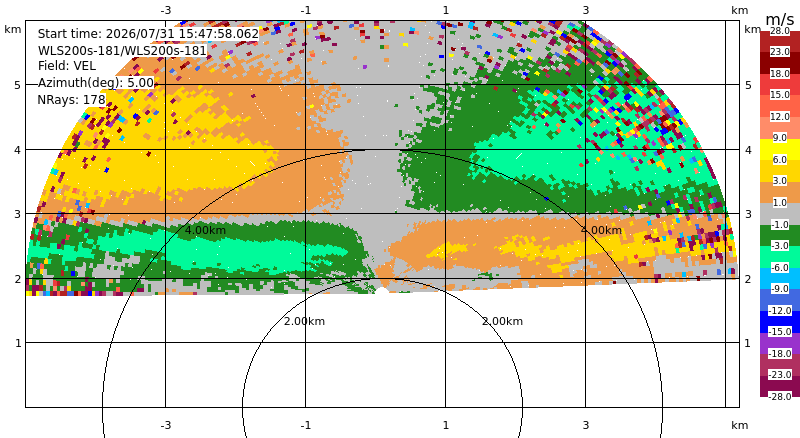Viewport: 800px width, 438px height.
Task: Select the 6.0 yellow colorbar band
Action: coord(780,159)
